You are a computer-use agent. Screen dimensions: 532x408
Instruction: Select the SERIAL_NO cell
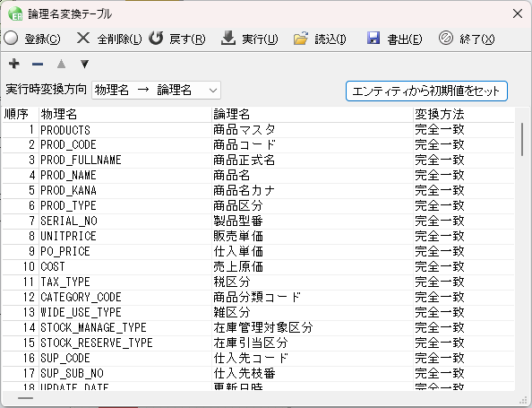(124, 221)
